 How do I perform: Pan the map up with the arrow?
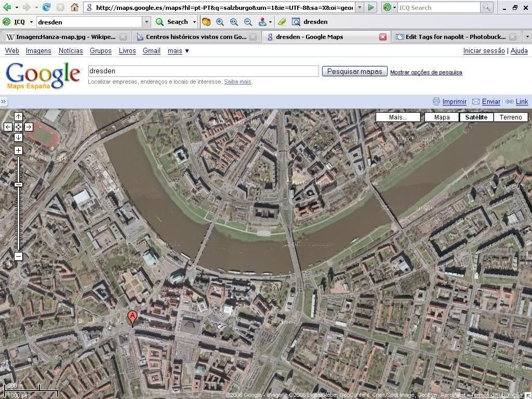[x=18, y=117]
